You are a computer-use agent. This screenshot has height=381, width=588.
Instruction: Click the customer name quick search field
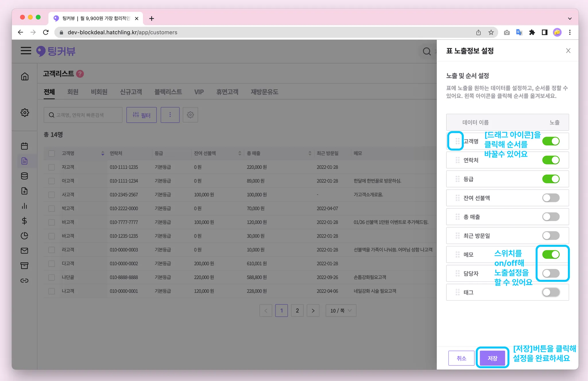pyautogui.click(x=83, y=115)
